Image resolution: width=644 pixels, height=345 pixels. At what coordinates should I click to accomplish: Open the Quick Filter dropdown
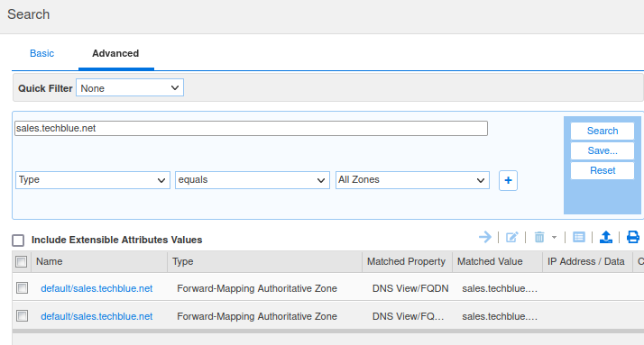point(130,87)
